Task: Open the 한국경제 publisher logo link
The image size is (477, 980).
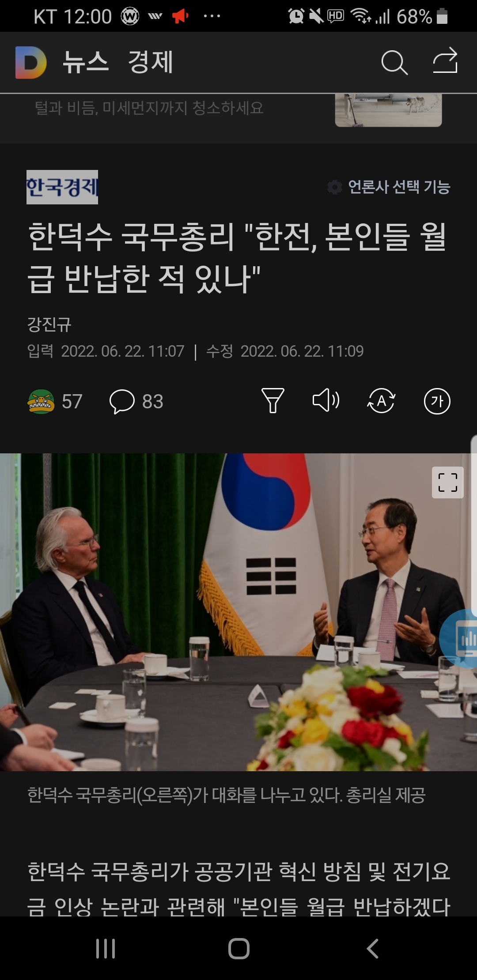Action: click(x=62, y=187)
